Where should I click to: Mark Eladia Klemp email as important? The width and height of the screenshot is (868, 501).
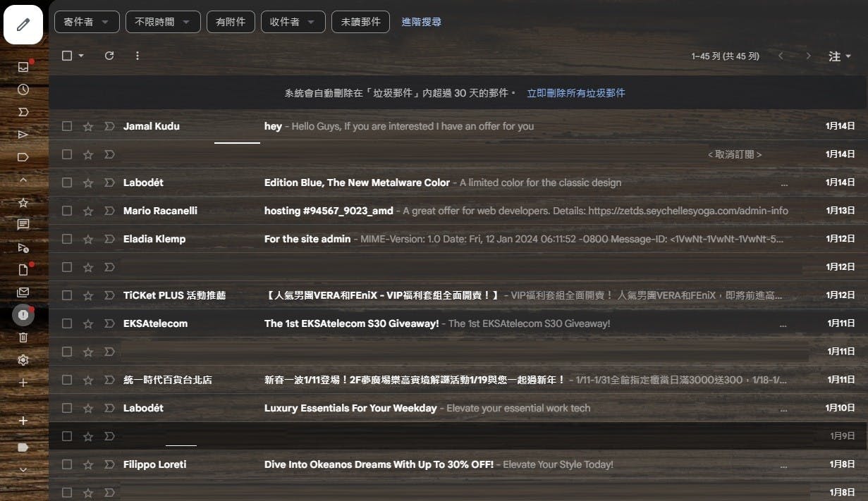(109, 239)
